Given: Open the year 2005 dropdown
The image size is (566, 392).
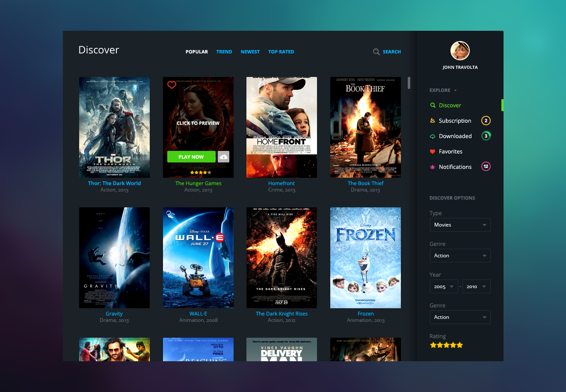Looking at the screenshot, I should [x=444, y=286].
